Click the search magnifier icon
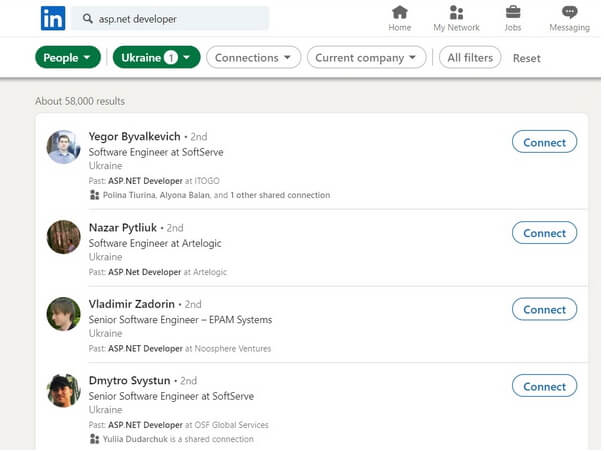The image size is (604, 451). [87, 18]
